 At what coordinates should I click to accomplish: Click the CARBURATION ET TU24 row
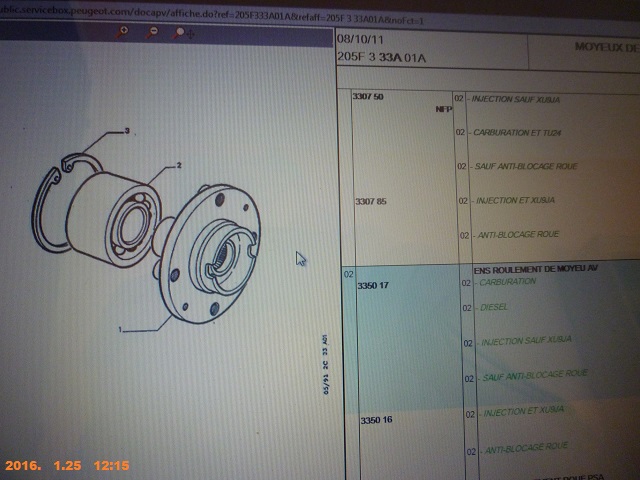coord(517,133)
